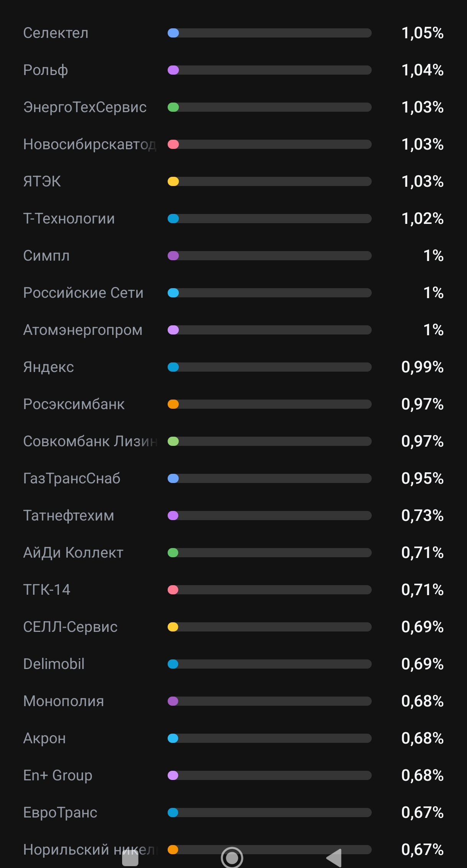This screenshot has width=467, height=868.
Task: Open the Яндекс issuer entry
Action: coord(233,367)
